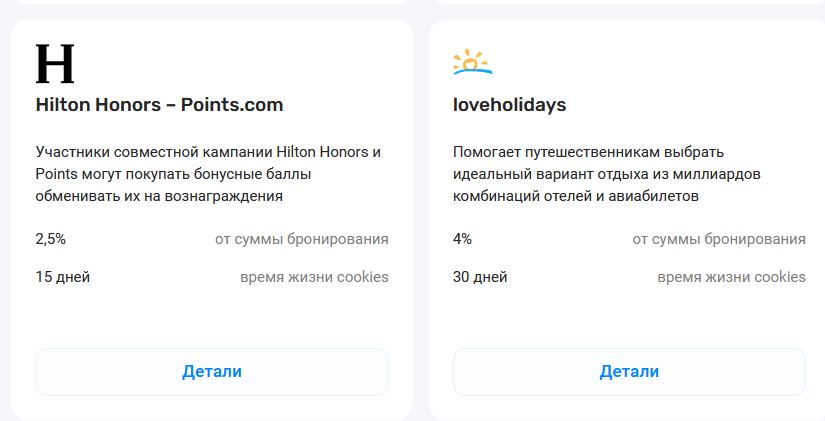Click empty space above loveholidays' Детали button
Image resolution: width=825 pixels, height=421 pixels.
click(629, 318)
